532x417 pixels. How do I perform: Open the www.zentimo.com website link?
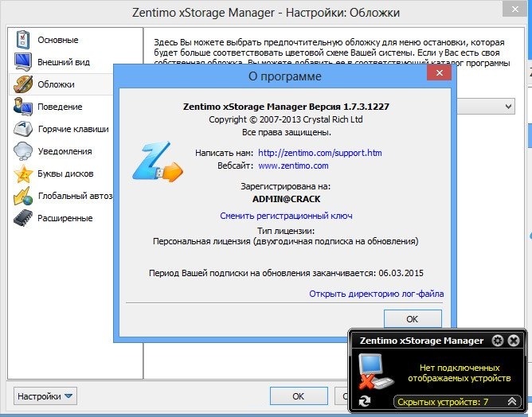tap(293, 166)
